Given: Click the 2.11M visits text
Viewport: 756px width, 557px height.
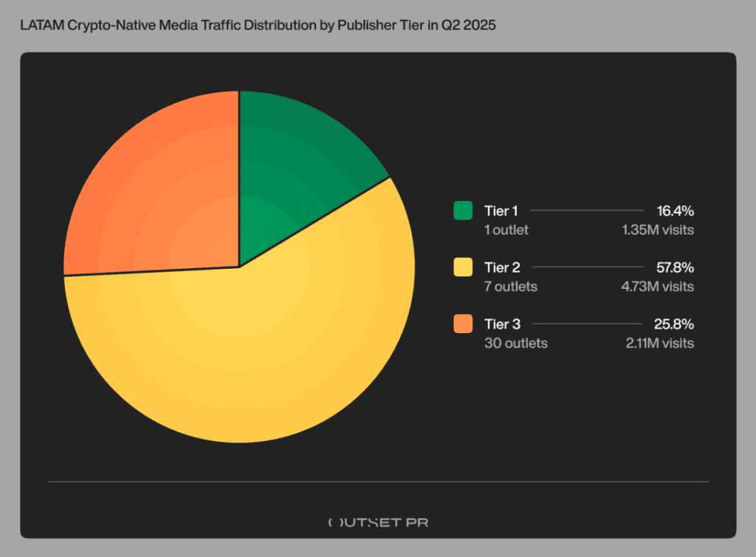Looking at the screenshot, I should (x=659, y=344).
